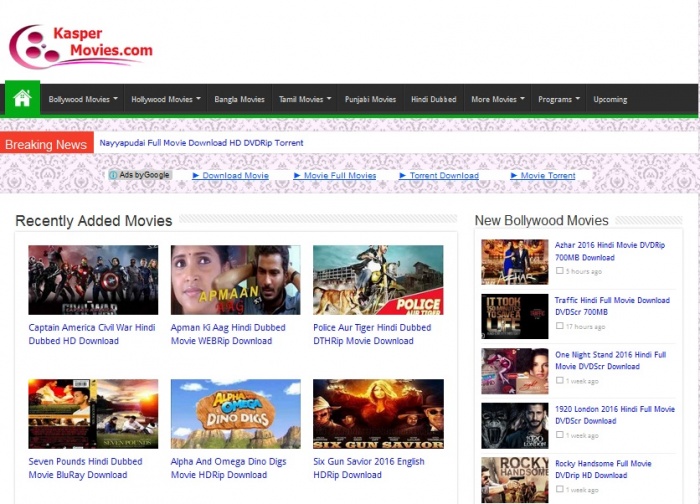The height and width of the screenshot is (504, 700).
Task: Open Seven Pounds movie thumbnail
Action: click(x=93, y=414)
